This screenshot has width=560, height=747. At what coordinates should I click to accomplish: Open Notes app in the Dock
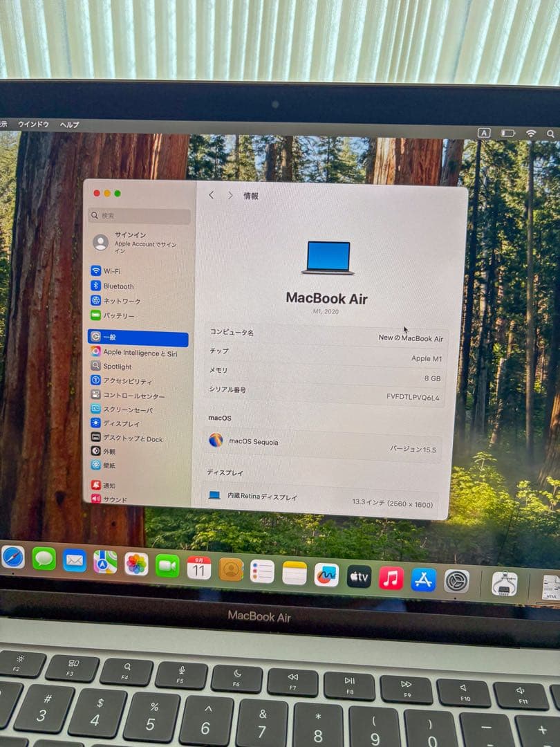pyautogui.click(x=295, y=573)
